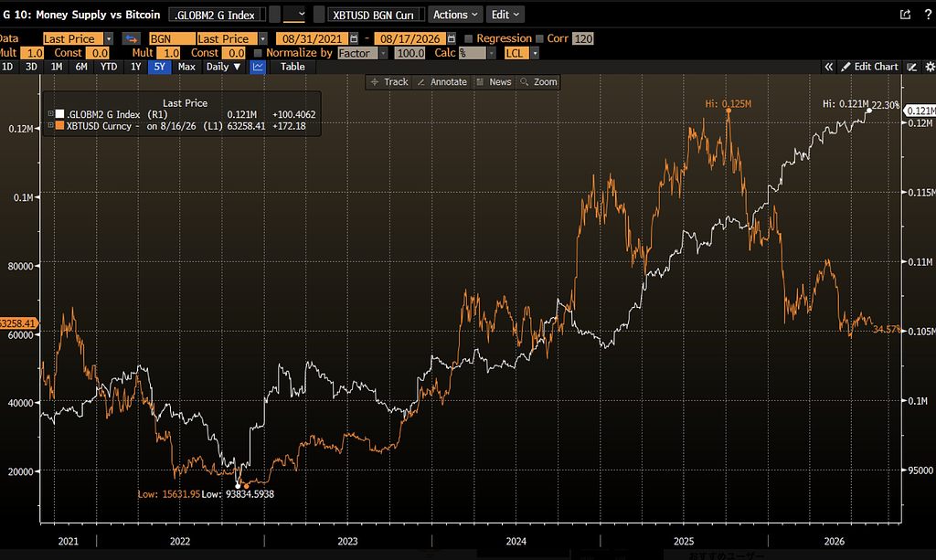Open the Edit menu

[x=505, y=15]
